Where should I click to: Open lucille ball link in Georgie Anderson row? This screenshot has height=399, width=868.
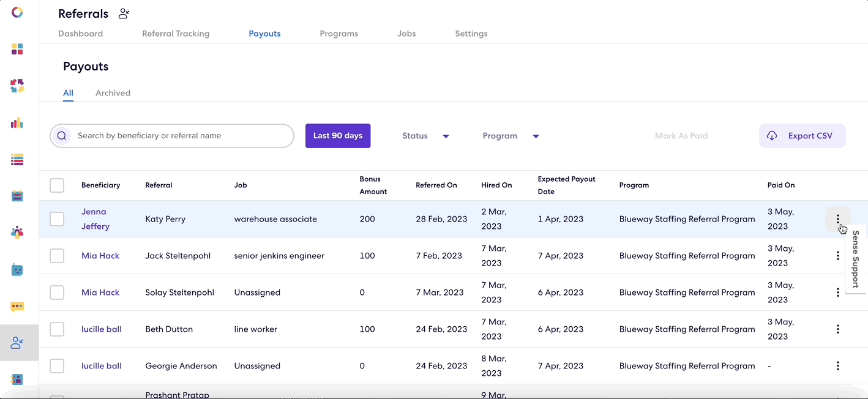(x=102, y=366)
